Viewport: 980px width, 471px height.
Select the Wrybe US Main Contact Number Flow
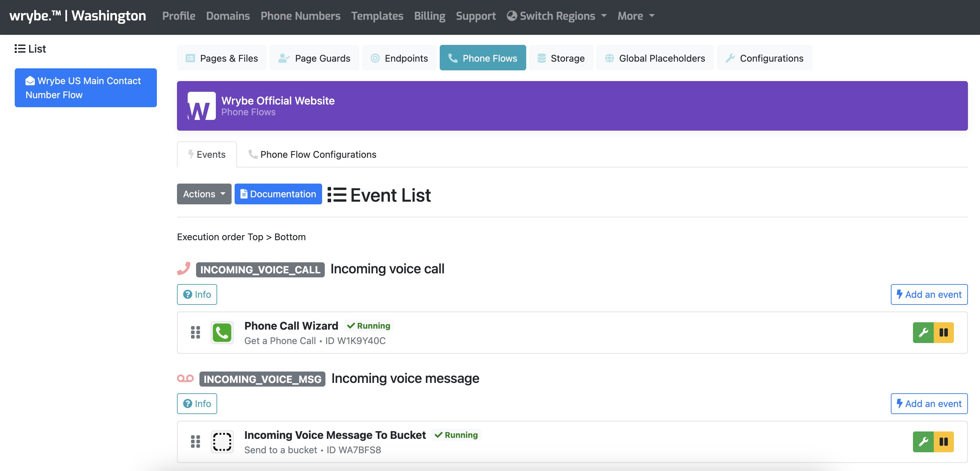pyautogui.click(x=85, y=87)
